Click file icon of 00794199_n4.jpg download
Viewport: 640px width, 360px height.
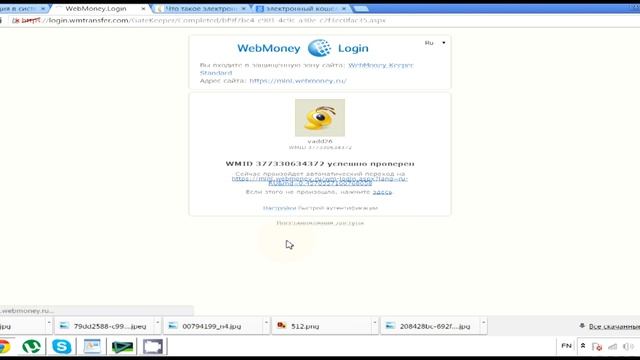173,325
